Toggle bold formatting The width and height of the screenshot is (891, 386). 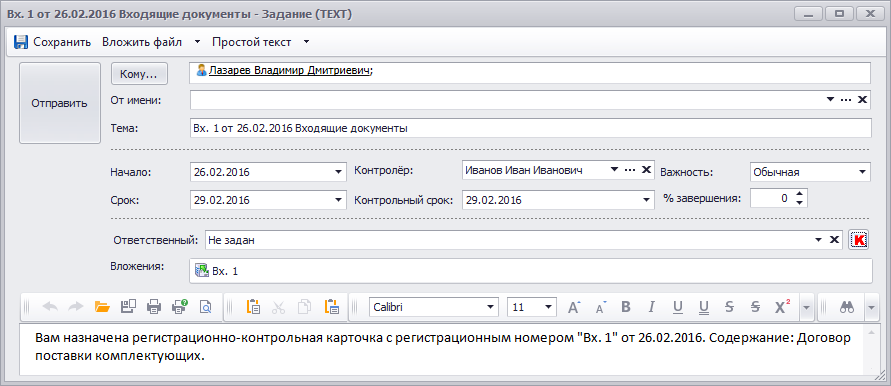point(626,308)
